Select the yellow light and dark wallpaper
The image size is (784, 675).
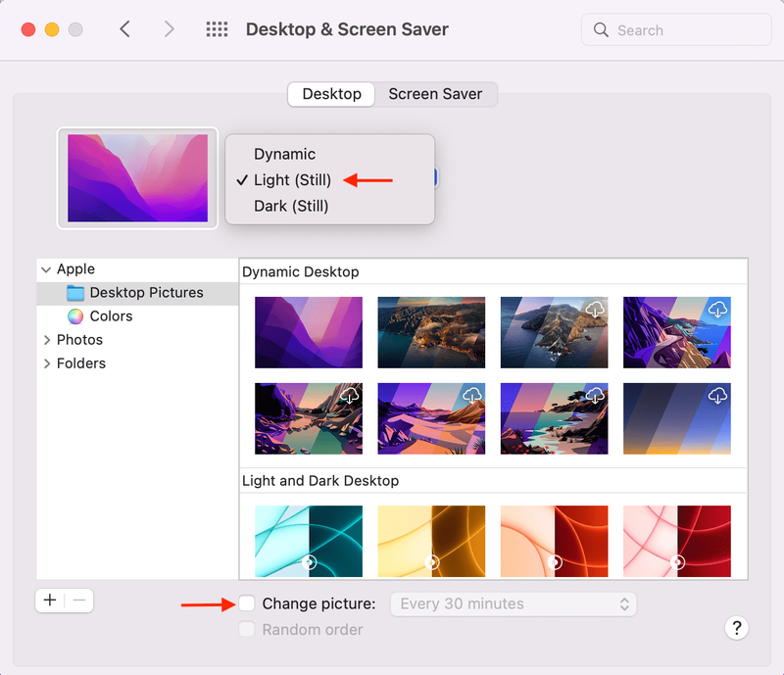point(431,541)
